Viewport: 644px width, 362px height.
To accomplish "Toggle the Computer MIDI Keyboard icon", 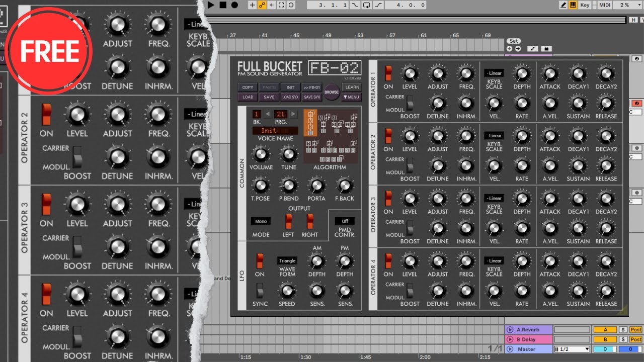I will (x=573, y=5).
